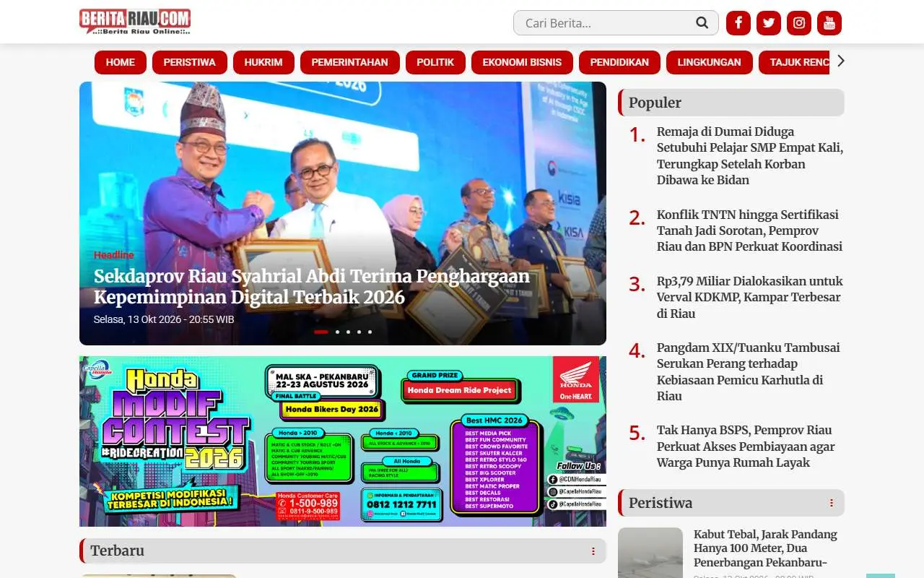
Task: Select the second headline slider dot
Action: tap(337, 332)
